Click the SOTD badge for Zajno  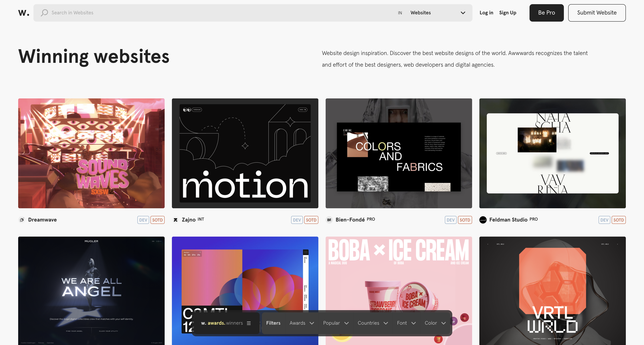[311, 220]
